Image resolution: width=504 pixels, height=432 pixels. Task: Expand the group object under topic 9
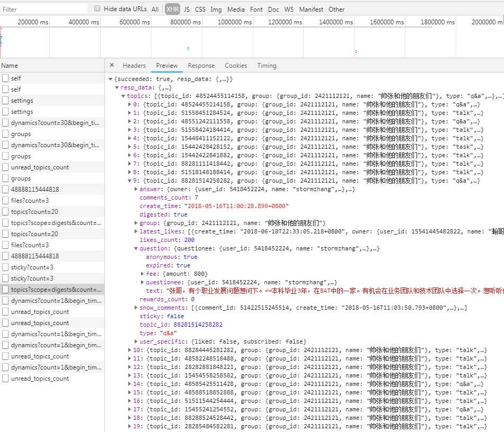click(136, 223)
